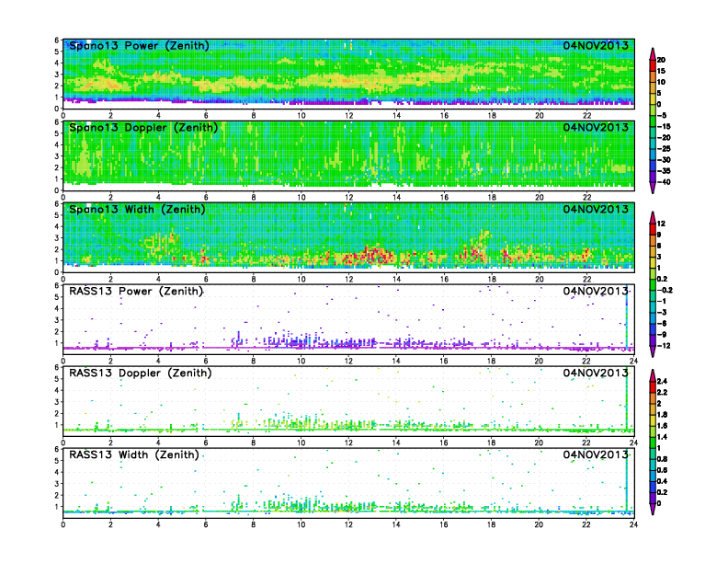Click the 04NOV2013 date in RASS13 Doppler panel
This screenshot has width=728, height=563.
[x=596, y=373]
